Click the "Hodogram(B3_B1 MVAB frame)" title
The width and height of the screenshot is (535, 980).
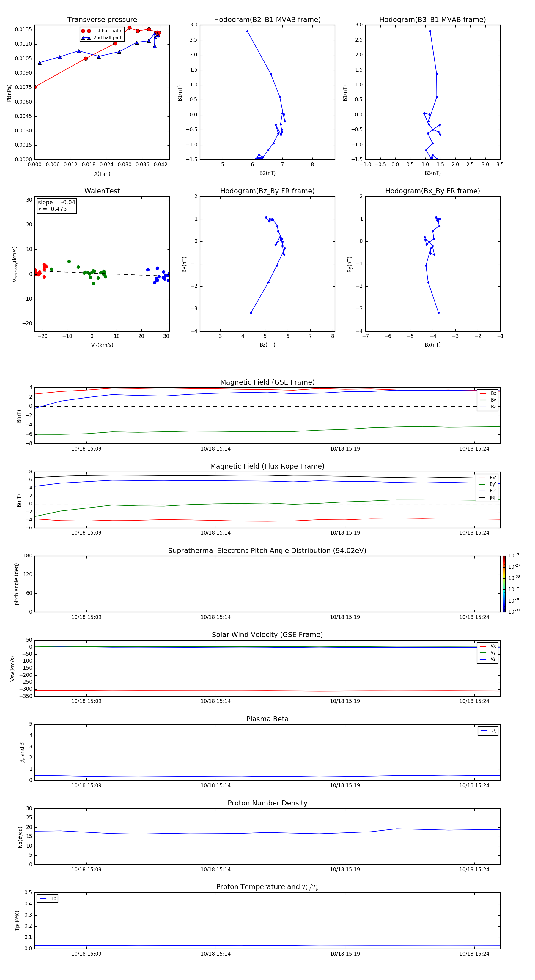point(432,20)
